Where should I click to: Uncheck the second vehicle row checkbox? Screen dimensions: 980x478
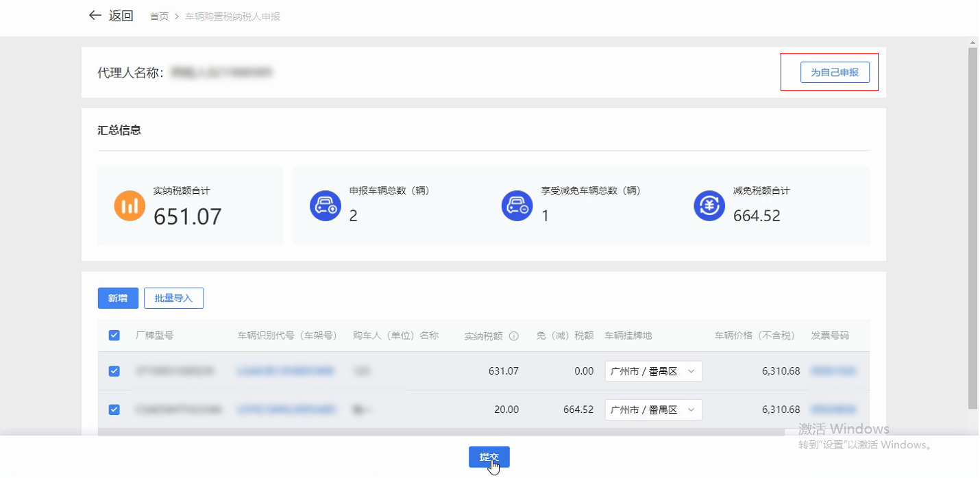[114, 410]
